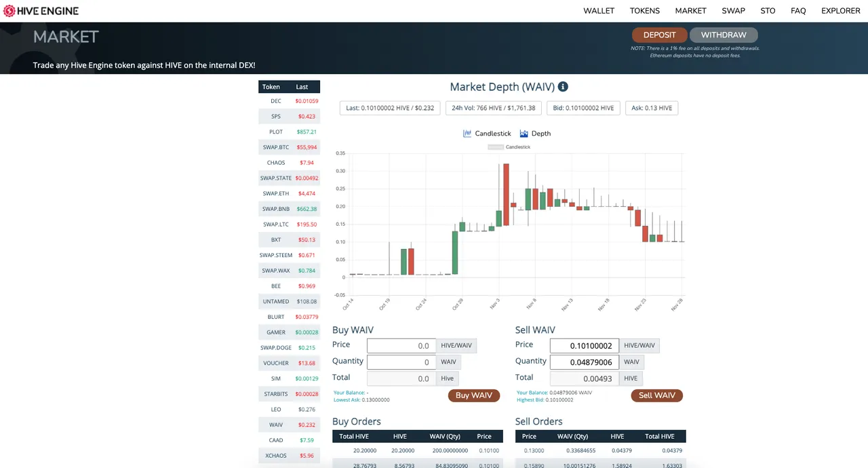
Task: Select the DEC token row
Action: coord(289,101)
